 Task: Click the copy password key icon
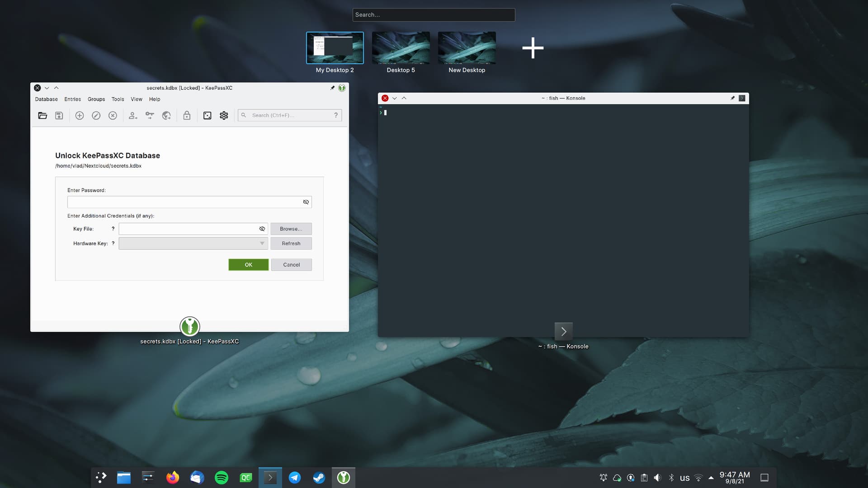(150, 116)
